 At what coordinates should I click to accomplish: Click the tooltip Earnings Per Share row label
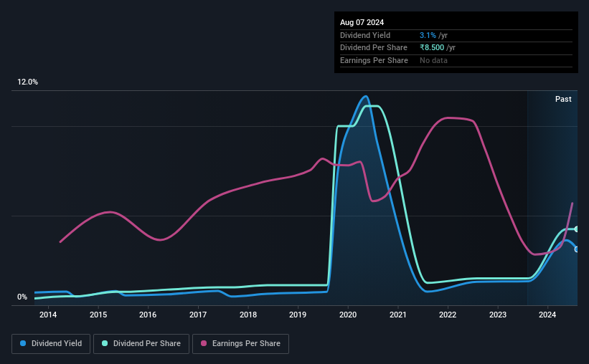coord(374,60)
